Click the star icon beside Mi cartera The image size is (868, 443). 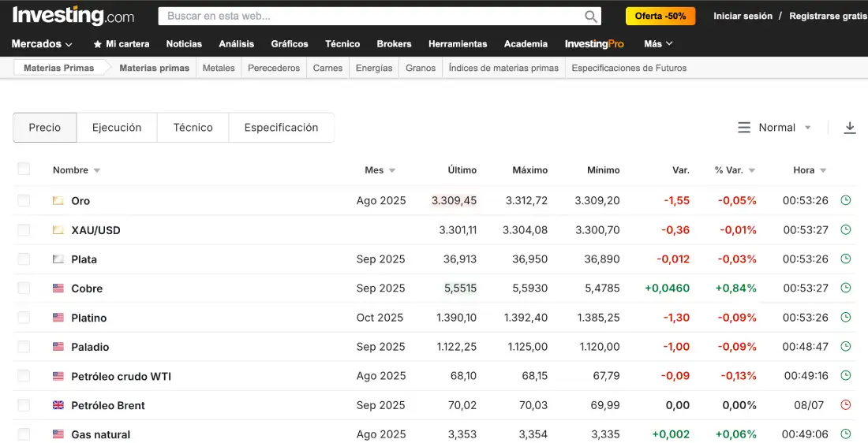(x=98, y=44)
